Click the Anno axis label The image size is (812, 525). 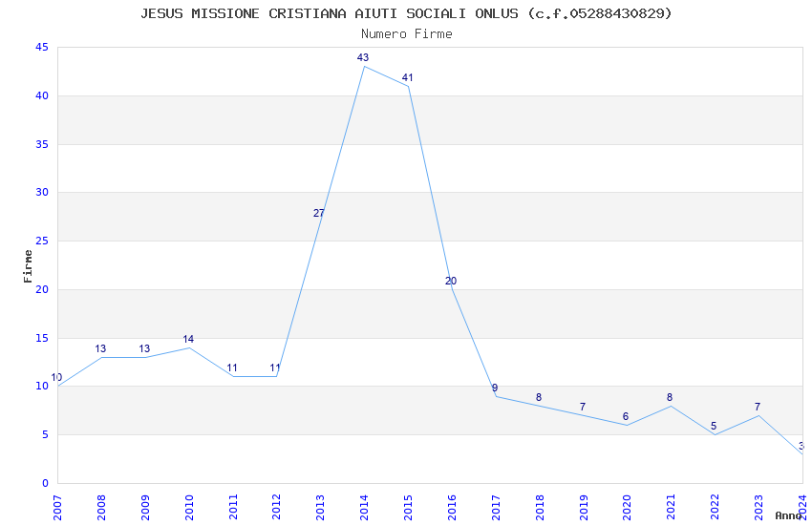(788, 515)
